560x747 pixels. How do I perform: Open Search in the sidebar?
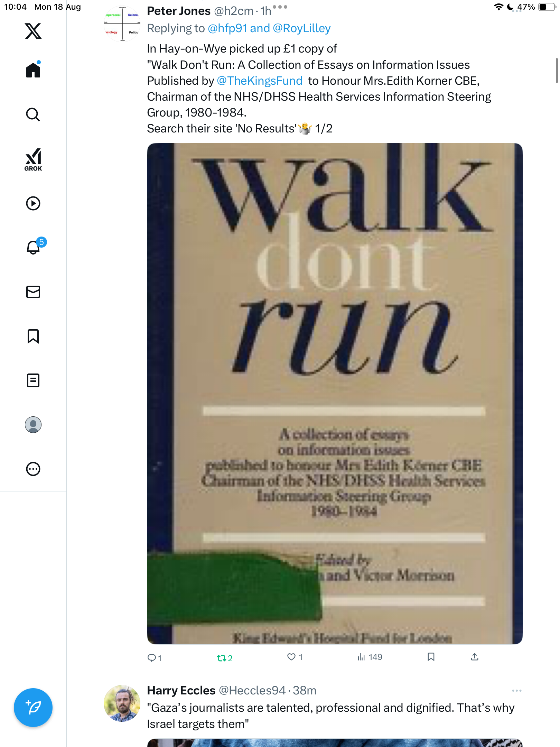pos(33,114)
